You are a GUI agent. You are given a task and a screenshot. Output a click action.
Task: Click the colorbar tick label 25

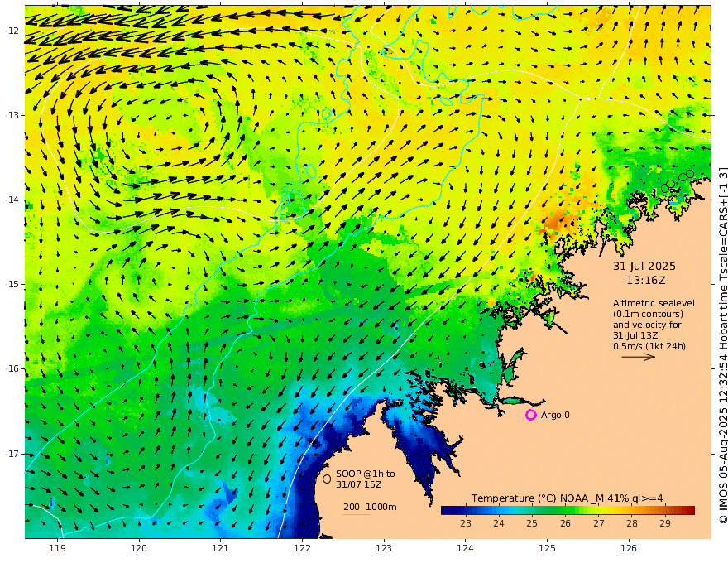[x=532, y=523]
